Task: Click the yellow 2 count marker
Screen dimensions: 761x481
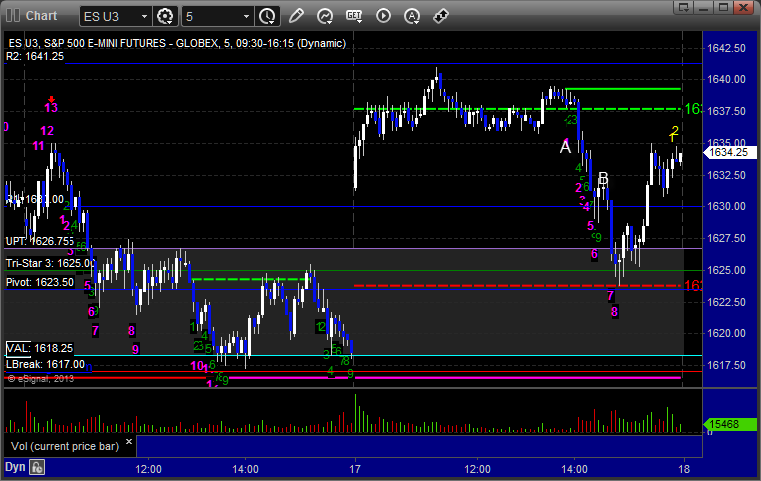Action: click(x=675, y=130)
